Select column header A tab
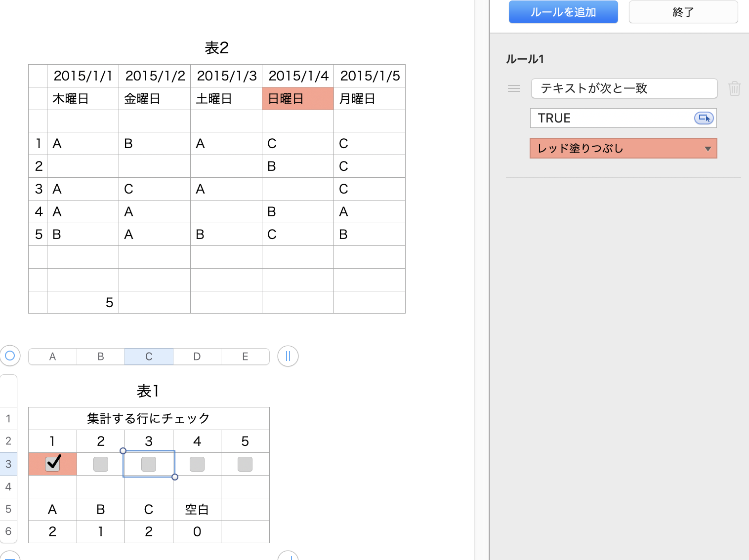Viewport: 749px width, 560px height. (x=52, y=357)
